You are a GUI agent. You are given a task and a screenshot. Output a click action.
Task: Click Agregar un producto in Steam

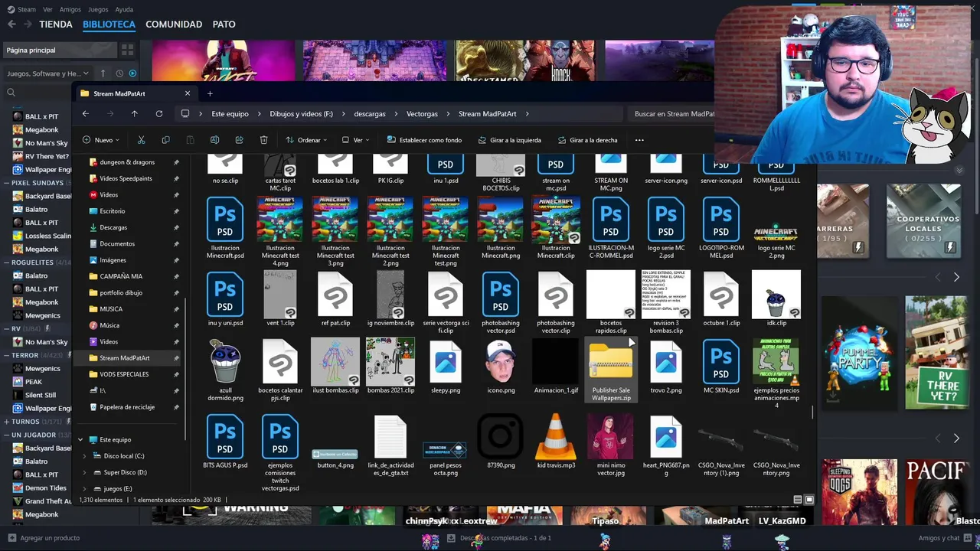[x=43, y=538]
